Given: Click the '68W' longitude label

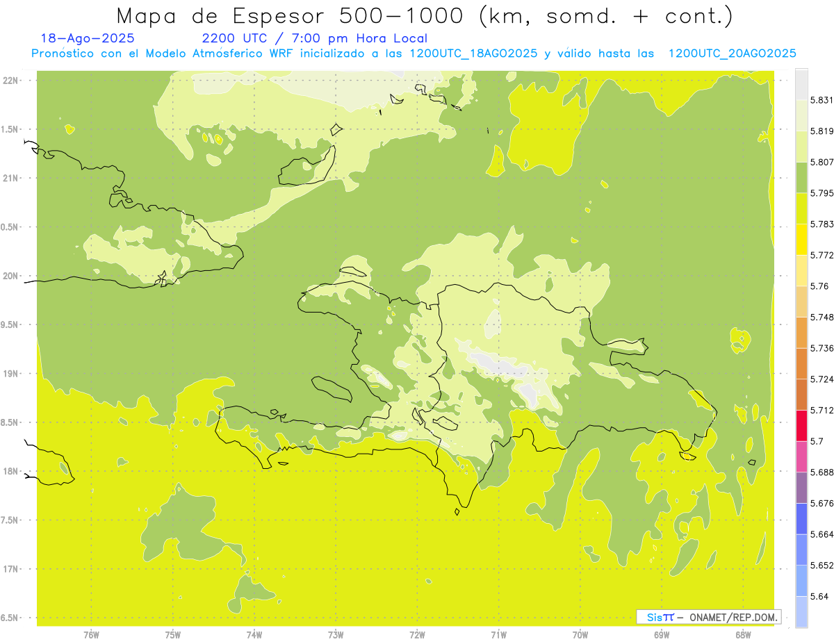Looking at the screenshot, I should (x=743, y=635).
